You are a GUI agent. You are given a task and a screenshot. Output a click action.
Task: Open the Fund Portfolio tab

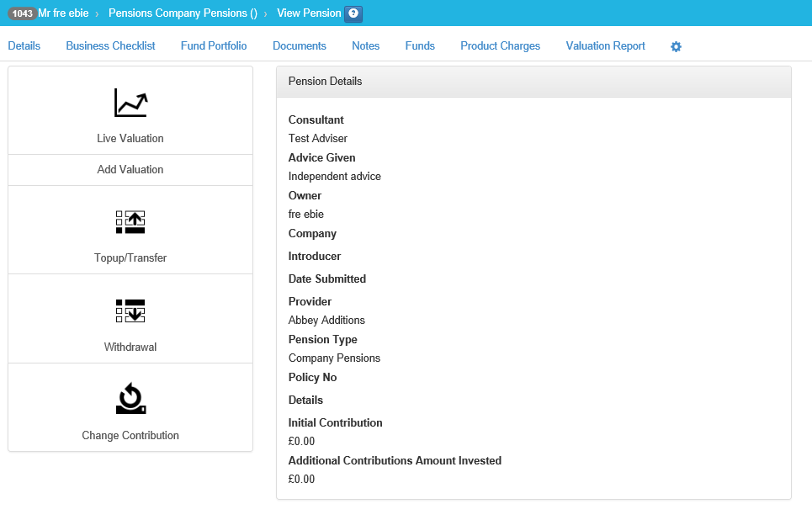[214, 46]
